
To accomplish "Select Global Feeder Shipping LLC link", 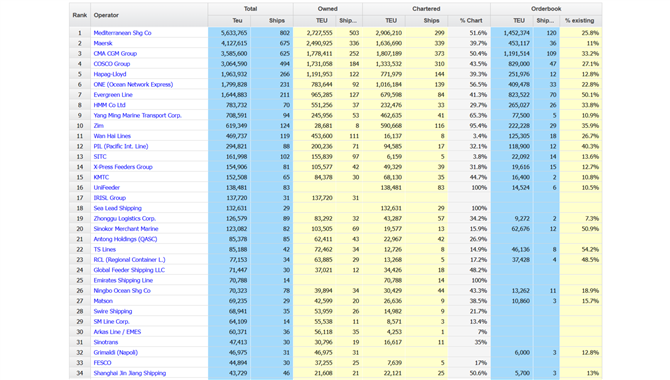I will [129, 270].
